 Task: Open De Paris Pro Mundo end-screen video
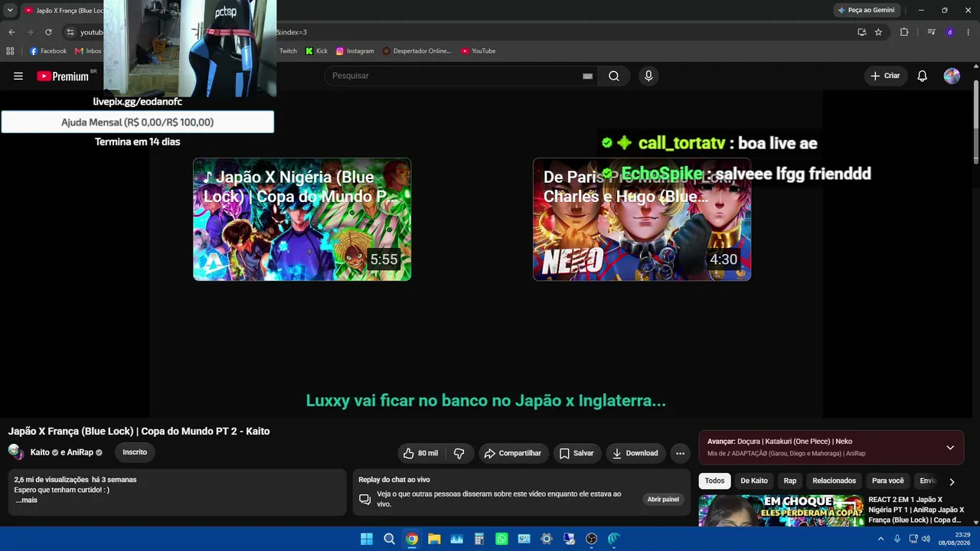tap(642, 219)
